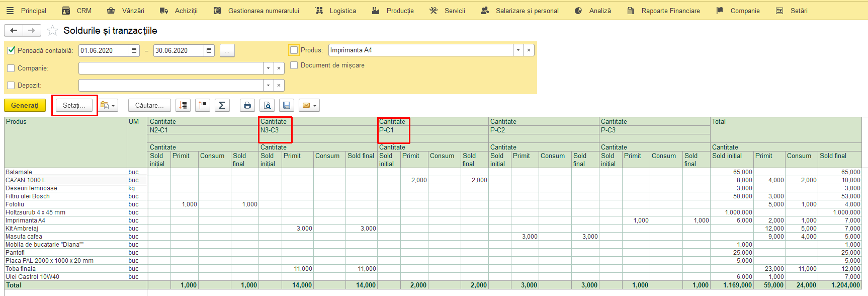Open the Setări section
This screenshot has height=296, width=868.
(792, 11)
